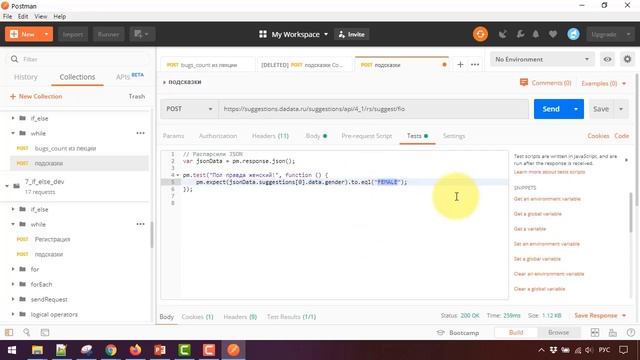This screenshot has height=360, width=640.
Task: Open Cookies link
Action: coord(598,136)
